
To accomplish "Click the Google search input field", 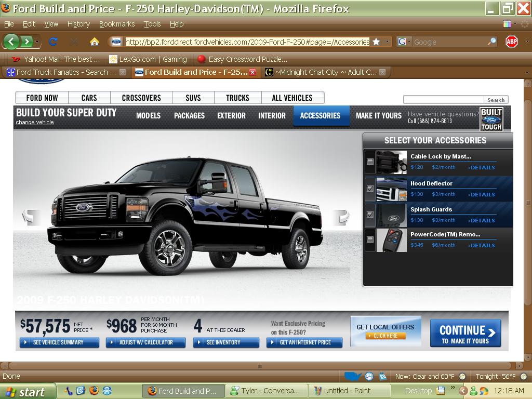I will pos(449,42).
